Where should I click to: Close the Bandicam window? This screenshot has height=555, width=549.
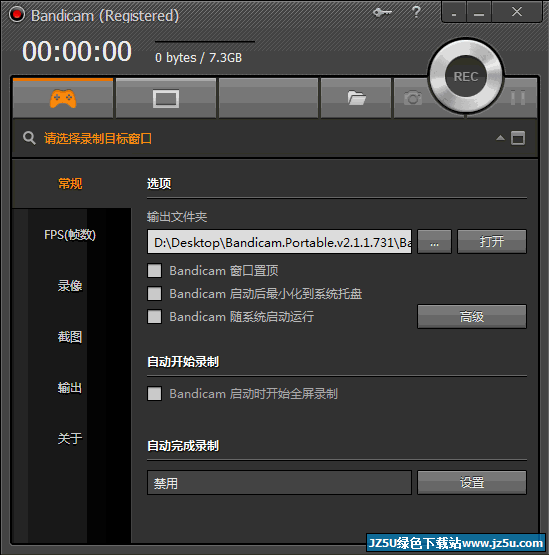point(517,12)
